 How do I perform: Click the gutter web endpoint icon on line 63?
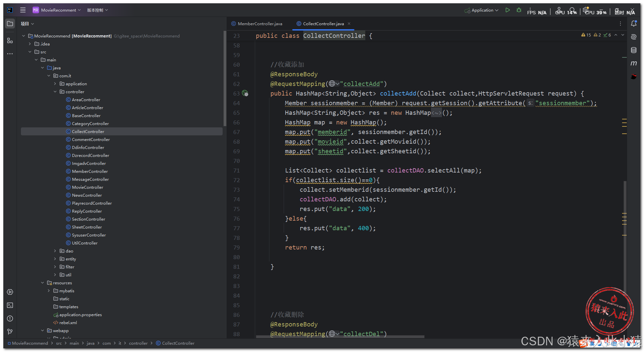(x=245, y=94)
